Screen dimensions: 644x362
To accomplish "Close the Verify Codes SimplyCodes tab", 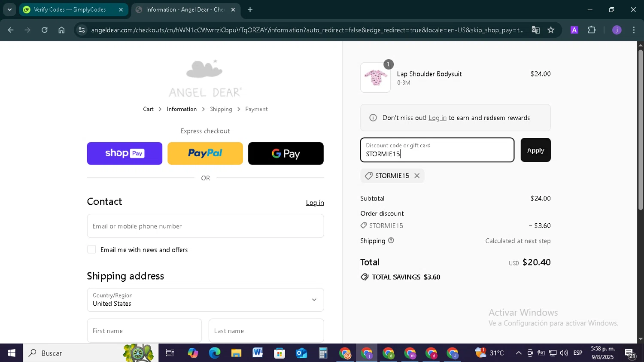I will point(121,9).
